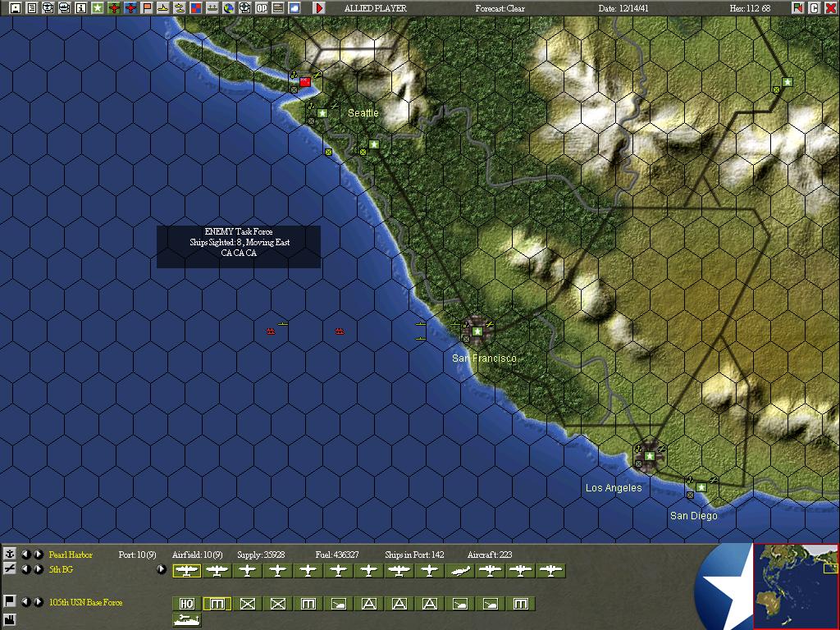This screenshot has width=840, height=630.
Task: Click the 'Ships in Port: 142' value
Action: (414, 555)
